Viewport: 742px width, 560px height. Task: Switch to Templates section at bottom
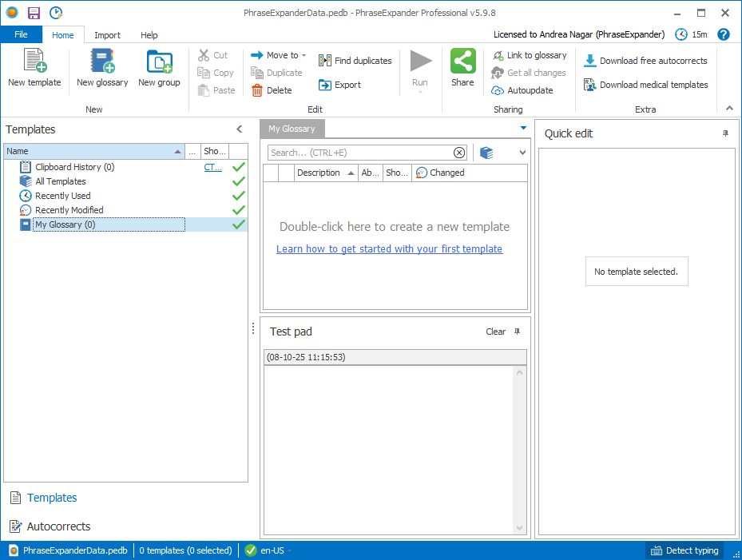(43, 498)
